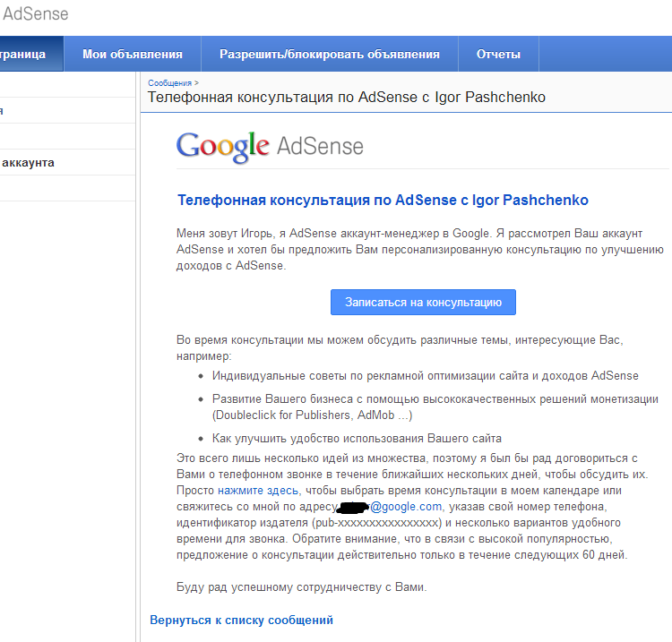Click the Сообщения breadcrumb link
This screenshot has height=642, width=672.
point(169,83)
